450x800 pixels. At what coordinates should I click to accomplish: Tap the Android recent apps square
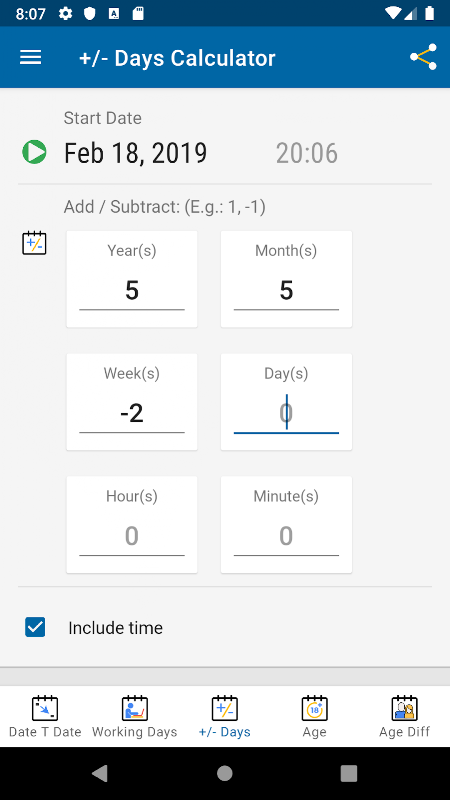pyautogui.click(x=349, y=773)
